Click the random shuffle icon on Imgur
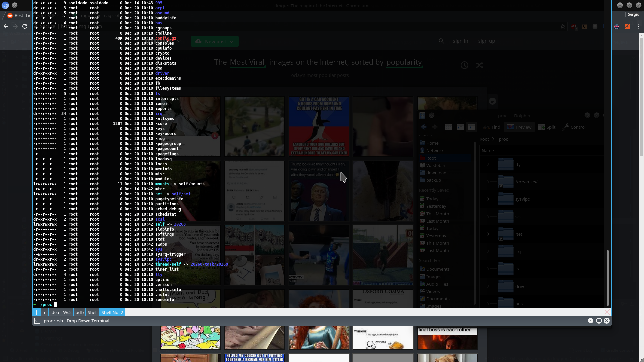The height and width of the screenshot is (362, 644). pyautogui.click(x=480, y=65)
